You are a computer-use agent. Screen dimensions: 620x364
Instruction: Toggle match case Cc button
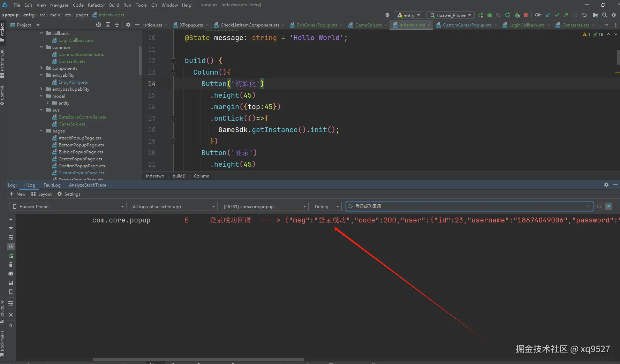point(599,206)
